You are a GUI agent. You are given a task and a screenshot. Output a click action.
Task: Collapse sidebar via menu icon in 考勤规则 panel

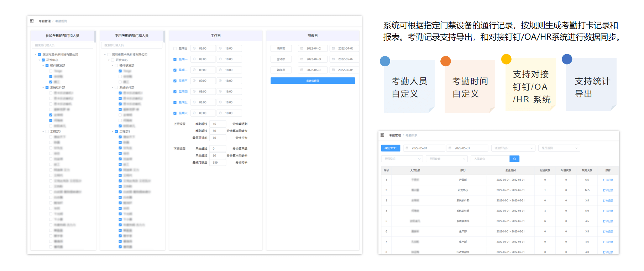32,21
